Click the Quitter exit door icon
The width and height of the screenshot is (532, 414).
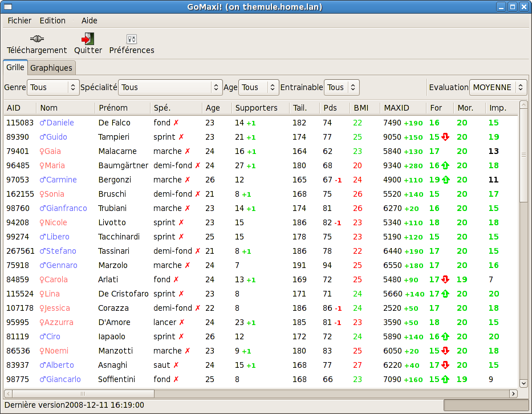(x=88, y=39)
